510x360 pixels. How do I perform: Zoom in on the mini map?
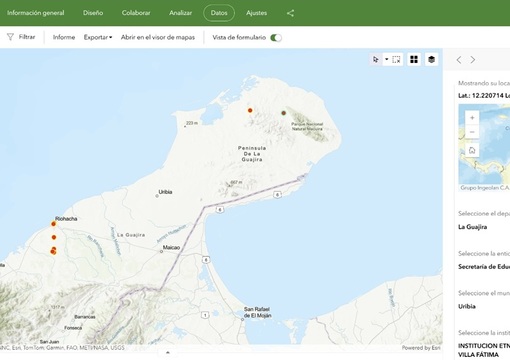(x=472, y=118)
